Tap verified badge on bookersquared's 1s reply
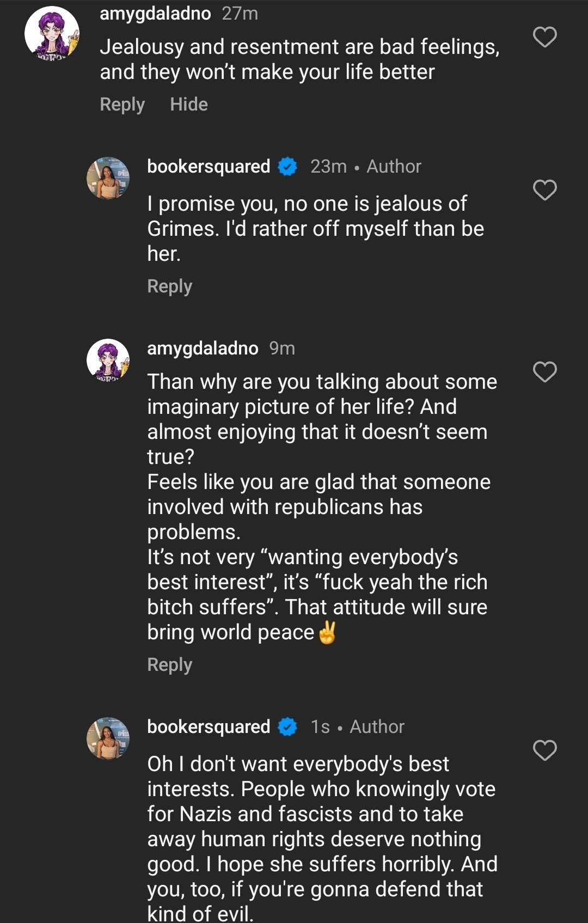Viewport: 588px width, 923px height. tap(287, 726)
